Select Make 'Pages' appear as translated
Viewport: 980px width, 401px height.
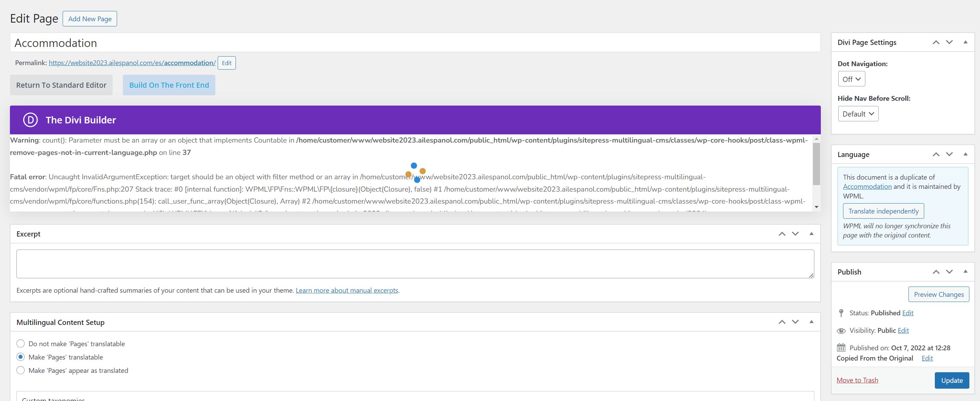[21, 370]
